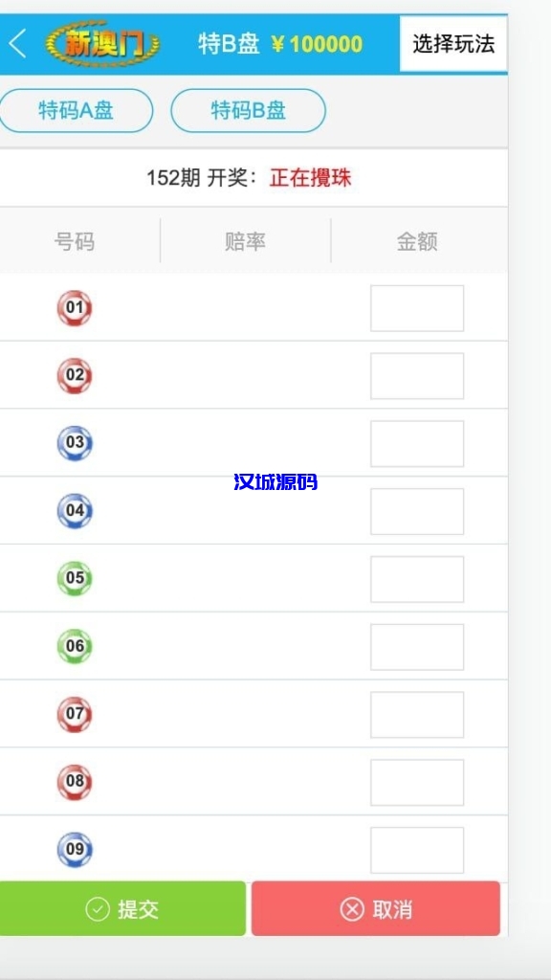Select the red ball numbered 02
The image size is (551, 980).
tap(76, 375)
